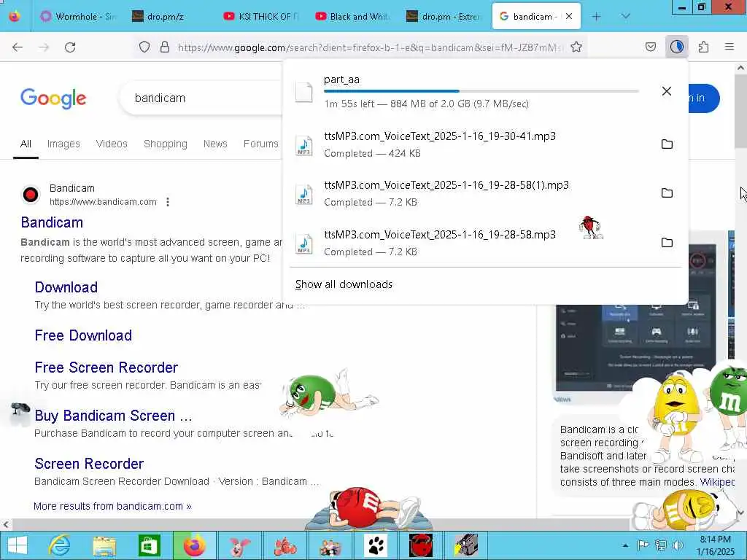Select the Shopping search filter
The width and height of the screenshot is (747, 560).
(166, 144)
